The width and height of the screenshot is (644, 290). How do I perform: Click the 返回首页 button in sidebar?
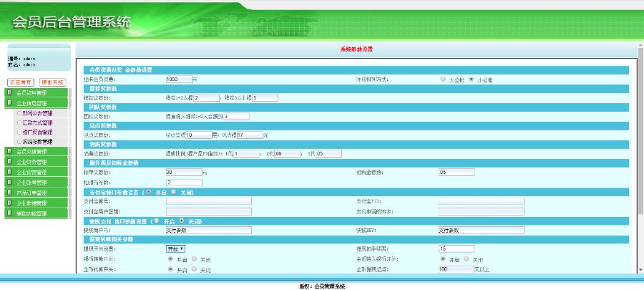click(x=21, y=82)
